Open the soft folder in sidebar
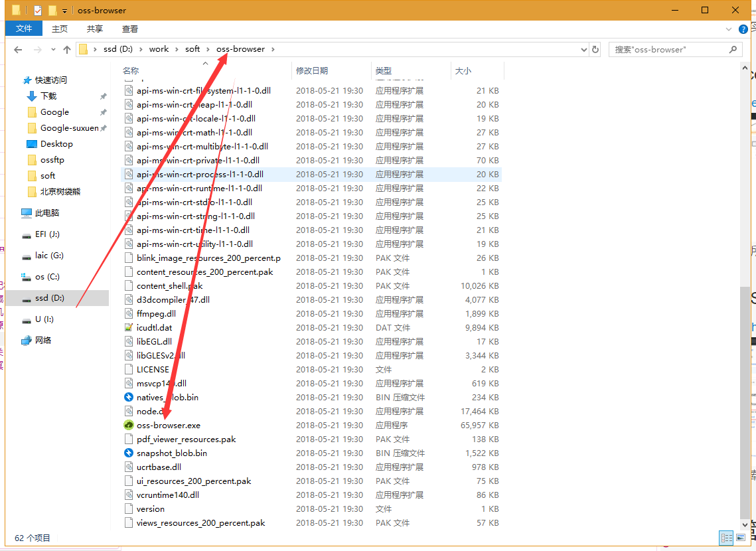Image resolution: width=756 pixels, height=551 pixels. 48,175
